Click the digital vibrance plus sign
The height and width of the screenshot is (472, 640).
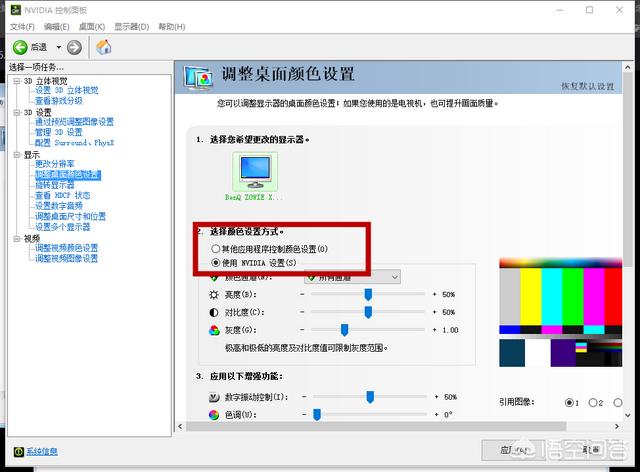436,397
